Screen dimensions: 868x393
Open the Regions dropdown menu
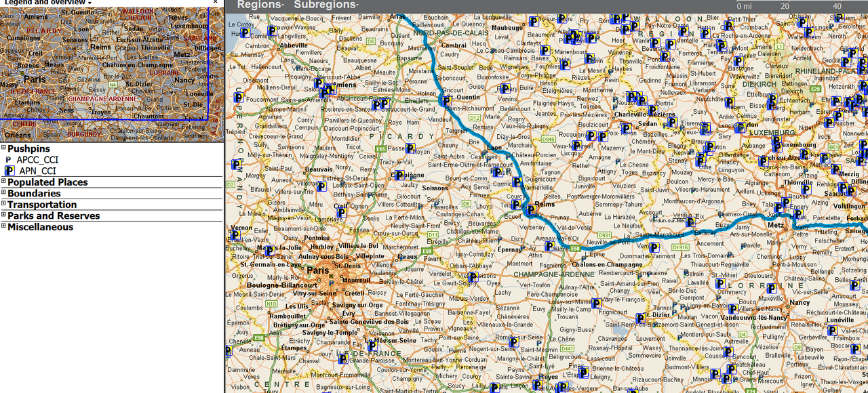pyautogui.click(x=261, y=5)
